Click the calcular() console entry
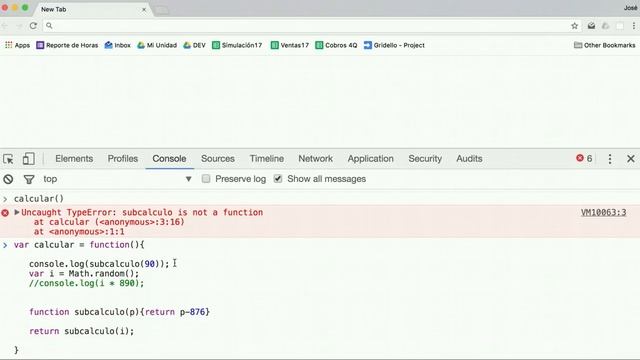The width and height of the screenshot is (640, 360). click(39, 199)
